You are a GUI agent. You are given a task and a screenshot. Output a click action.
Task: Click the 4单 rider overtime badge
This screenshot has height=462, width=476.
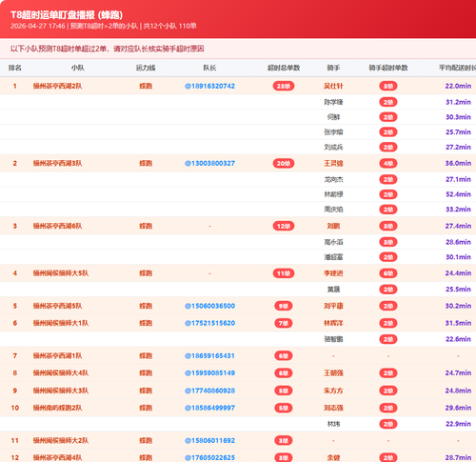pyautogui.click(x=388, y=163)
